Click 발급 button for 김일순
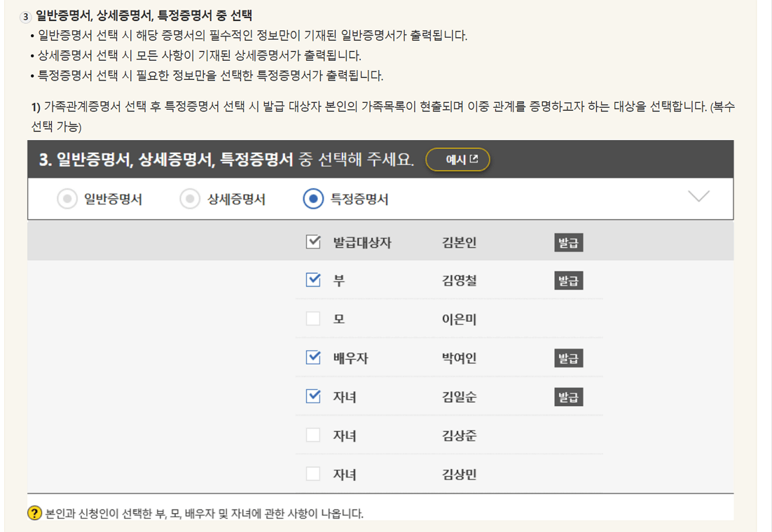 (x=568, y=396)
